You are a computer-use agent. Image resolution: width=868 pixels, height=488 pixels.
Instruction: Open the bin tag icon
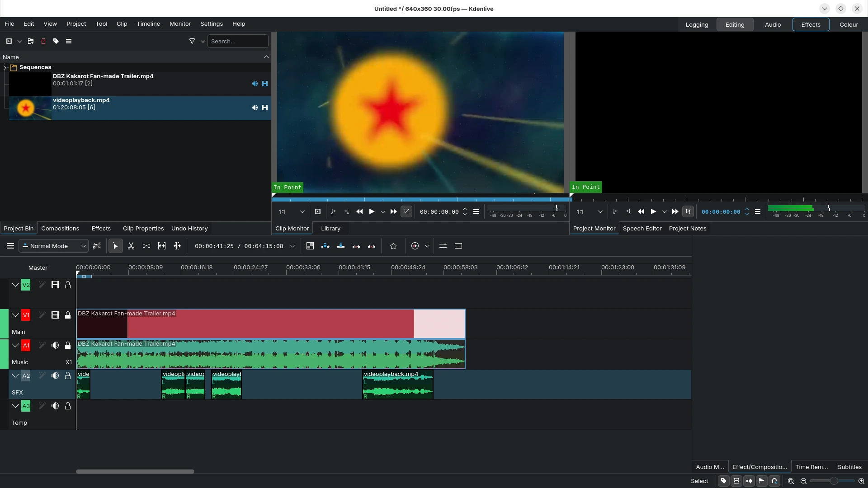[56, 41]
